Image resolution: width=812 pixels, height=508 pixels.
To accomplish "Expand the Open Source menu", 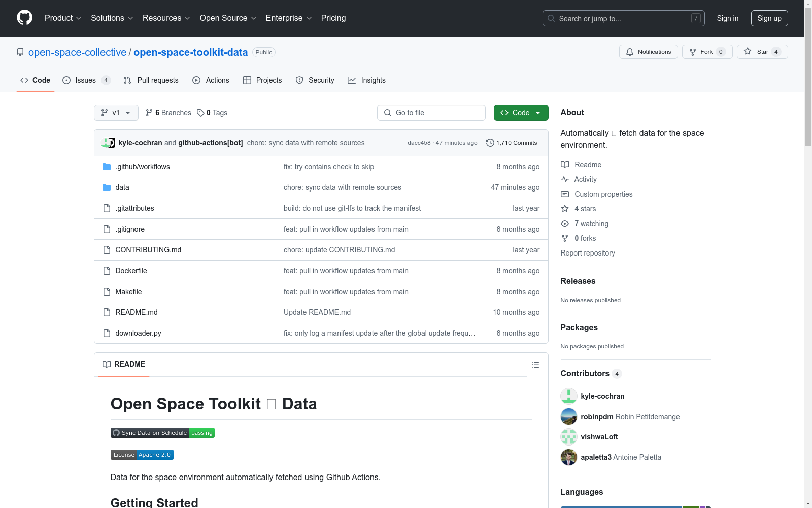I will pos(228,18).
